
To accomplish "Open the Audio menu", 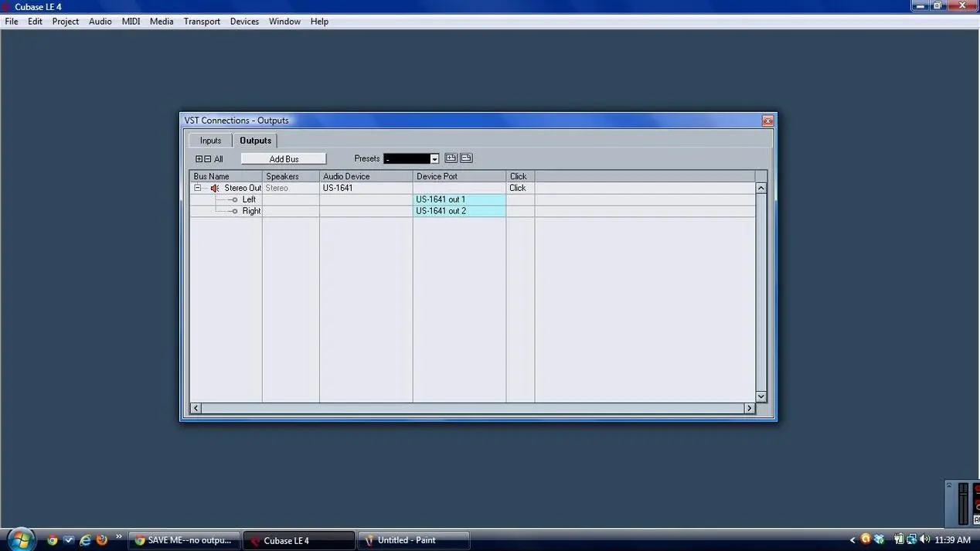I will click(x=100, y=22).
